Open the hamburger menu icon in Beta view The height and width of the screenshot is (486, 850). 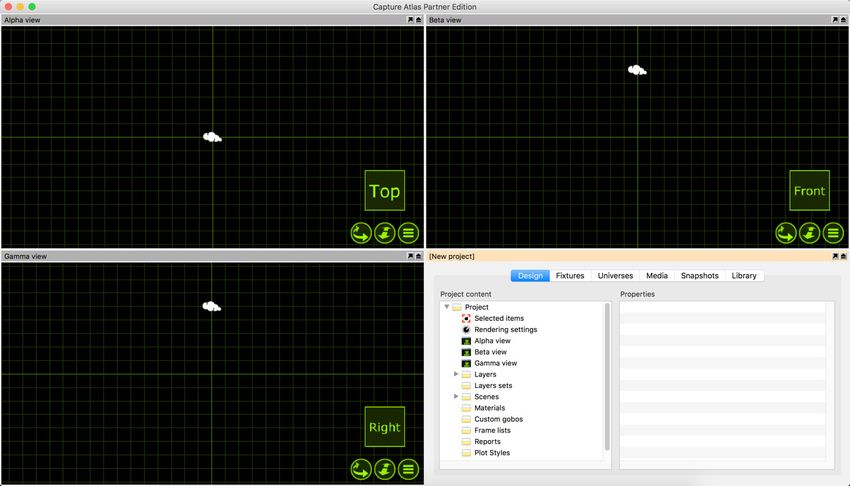coord(833,233)
